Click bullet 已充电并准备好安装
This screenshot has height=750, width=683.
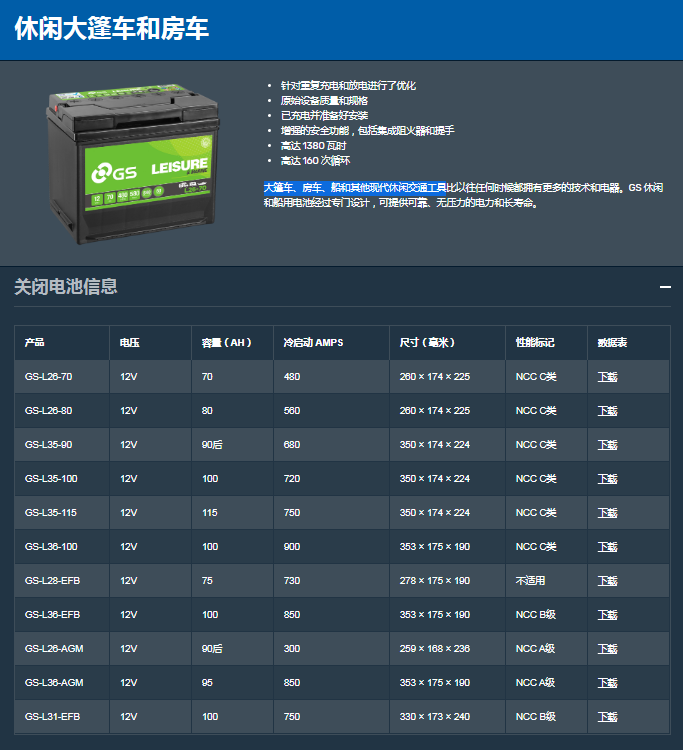click(x=324, y=116)
